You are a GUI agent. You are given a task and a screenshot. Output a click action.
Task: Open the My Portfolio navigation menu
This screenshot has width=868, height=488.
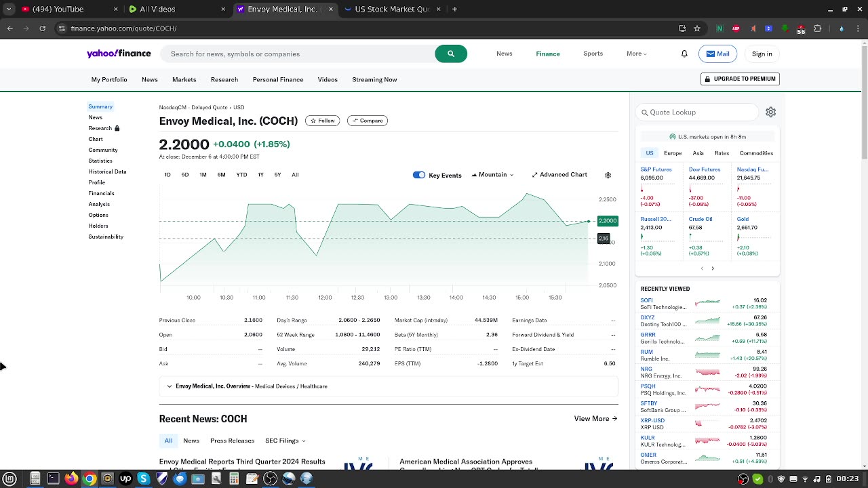(x=109, y=79)
